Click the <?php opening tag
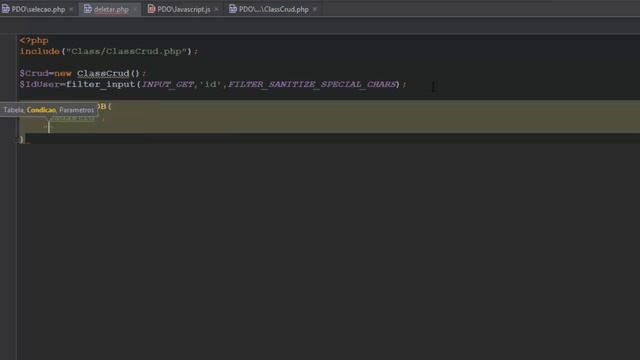Image resolution: width=640 pixels, height=360 pixels. tap(34, 40)
